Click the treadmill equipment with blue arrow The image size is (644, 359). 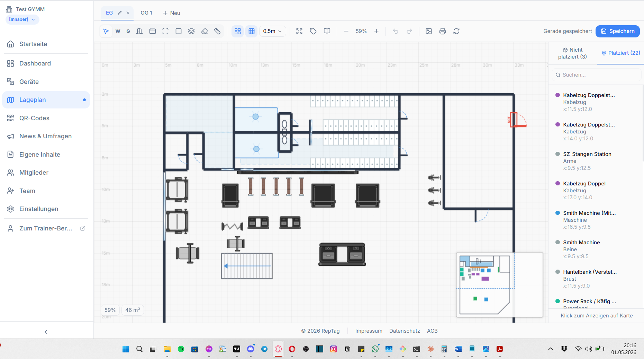(x=247, y=266)
